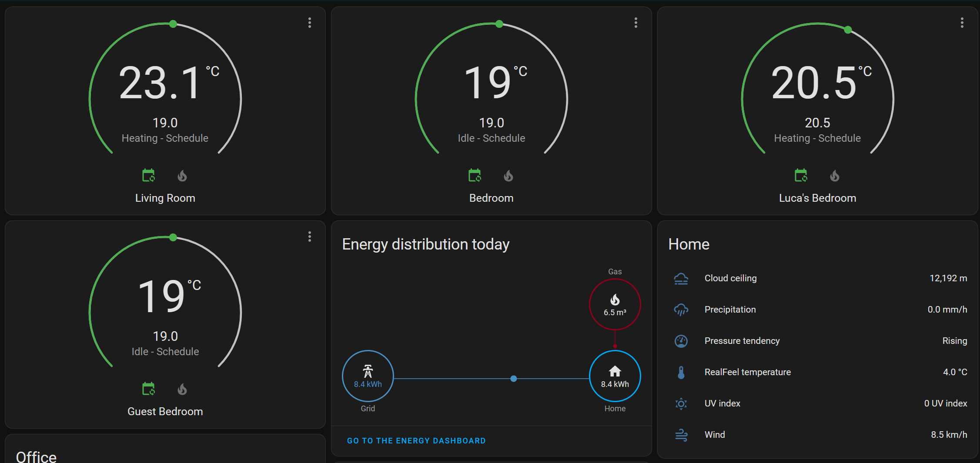Go to the energy dashboard link
Screen dimensions: 980x463
pos(416,441)
